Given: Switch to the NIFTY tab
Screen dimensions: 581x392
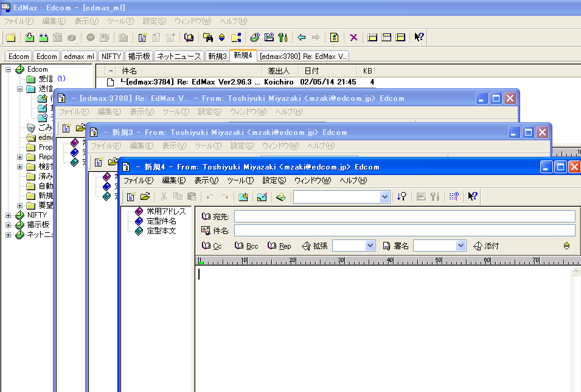Looking at the screenshot, I should click(111, 57).
